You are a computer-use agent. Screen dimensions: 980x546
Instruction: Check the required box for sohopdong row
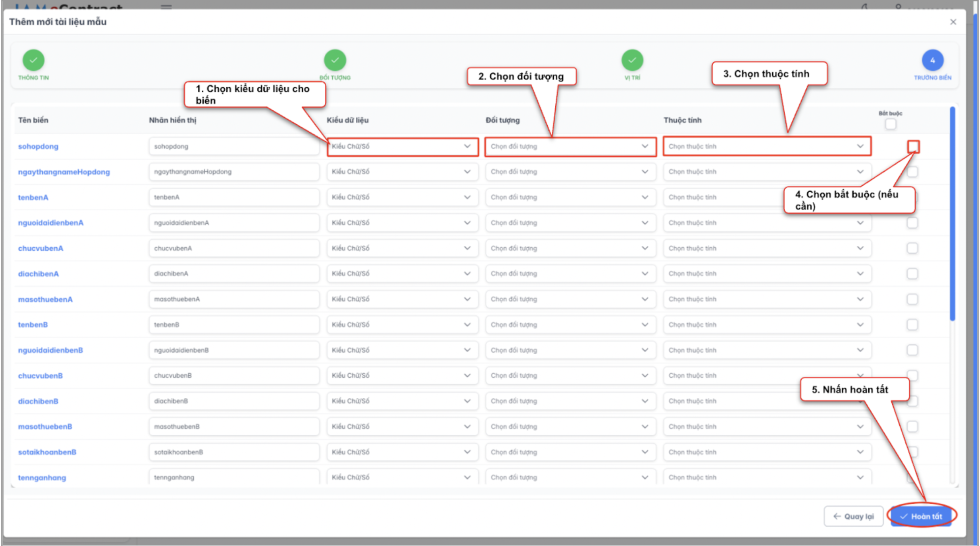[913, 147]
